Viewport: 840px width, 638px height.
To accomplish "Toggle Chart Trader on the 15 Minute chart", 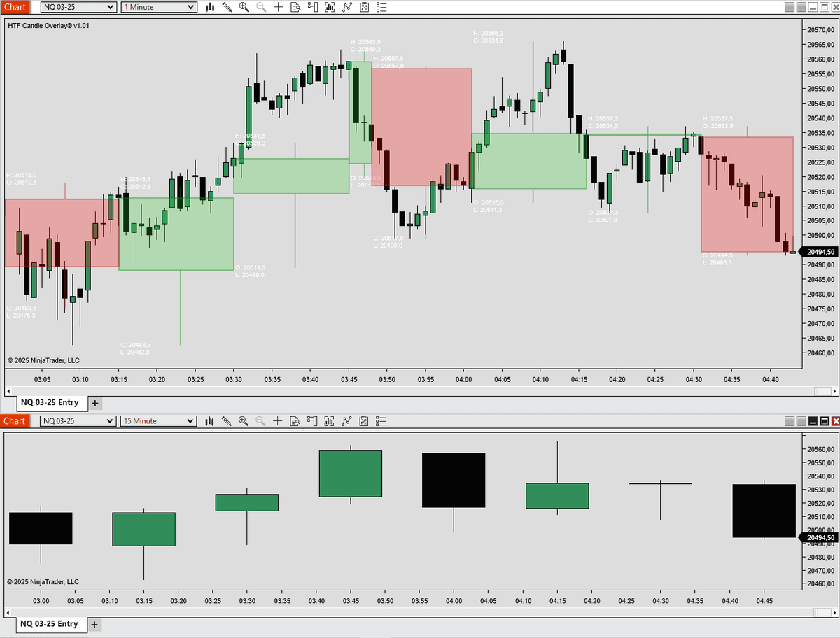I will pyautogui.click(x=312, y=420).
